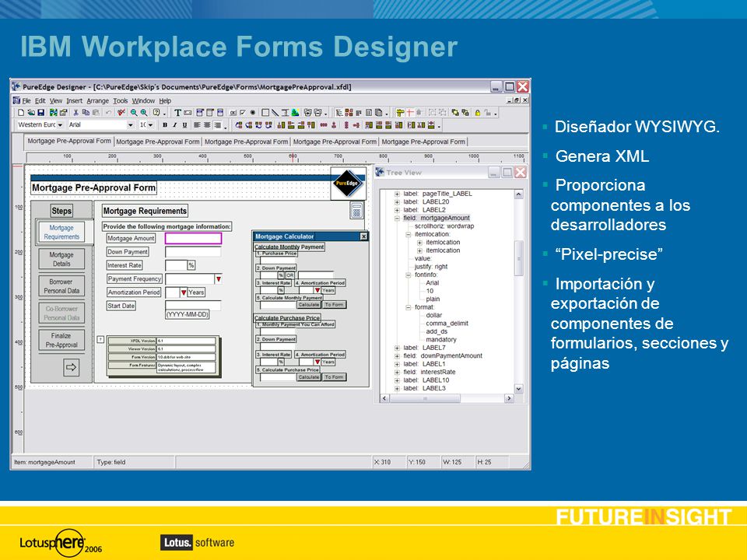This screenshot has height=560, width=747.
Task: Select the checkbox item tool in the toolbar
Action: [x=243, y=112]
